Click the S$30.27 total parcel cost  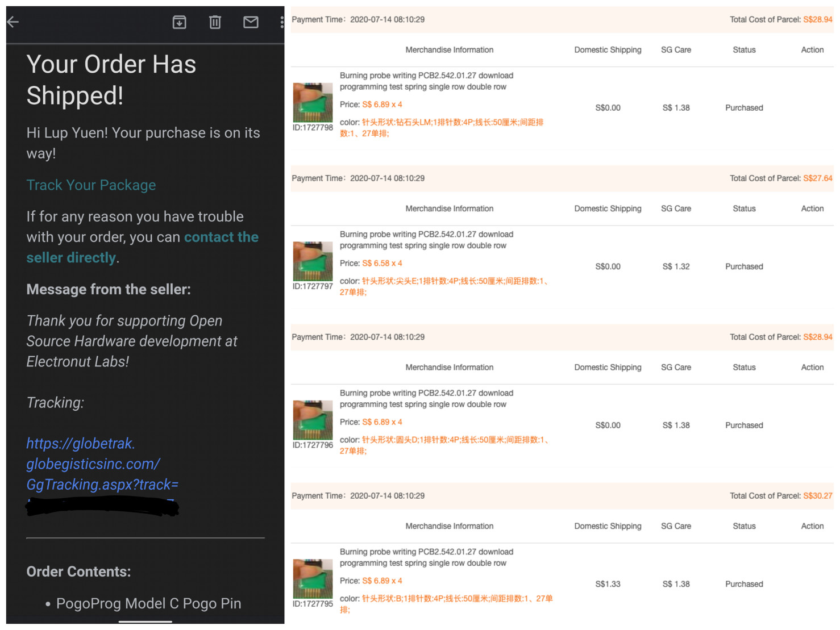[x=817, y=496]
